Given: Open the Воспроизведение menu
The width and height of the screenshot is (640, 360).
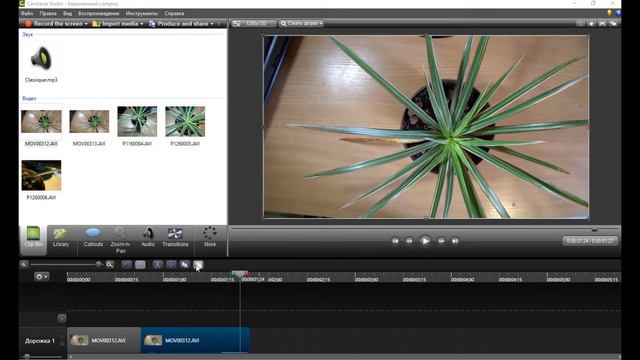Looking at the screenshot, I should (98, 13).
